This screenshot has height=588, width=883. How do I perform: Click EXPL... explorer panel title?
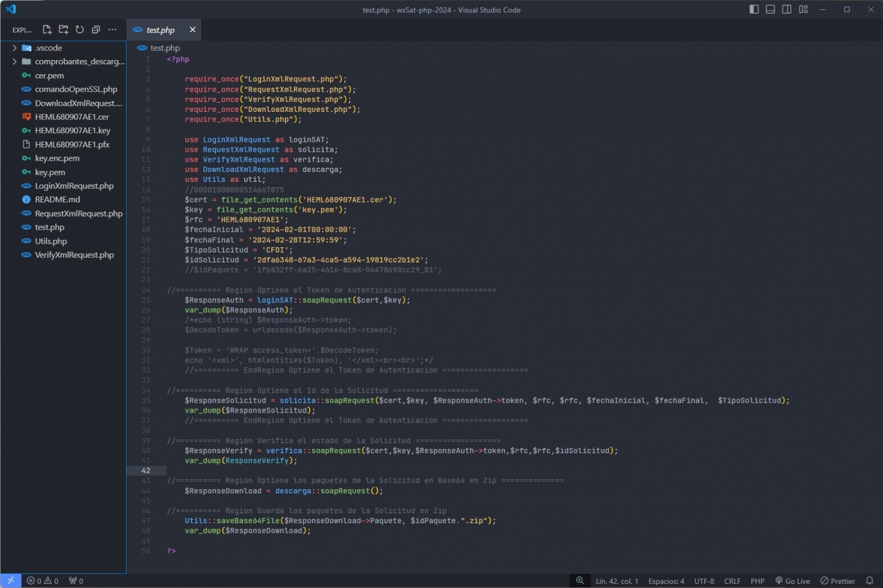(22, 30)
